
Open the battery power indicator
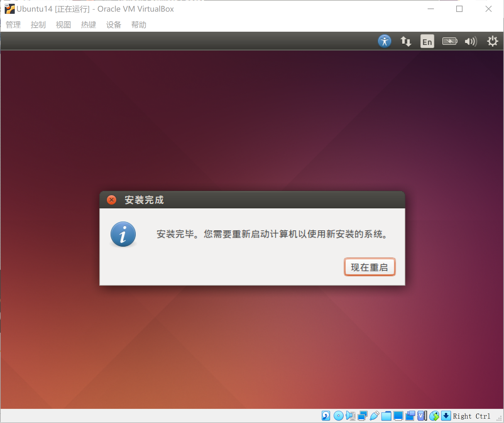coord(450,41)
